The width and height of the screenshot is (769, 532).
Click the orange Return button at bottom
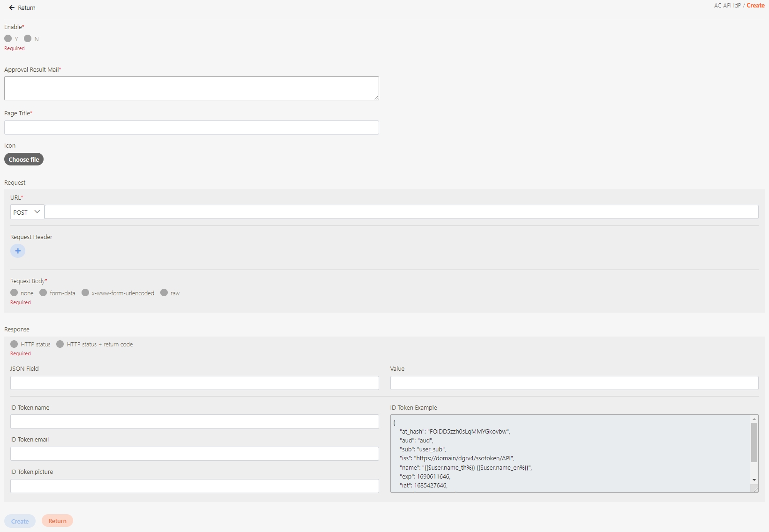(57, 521)
